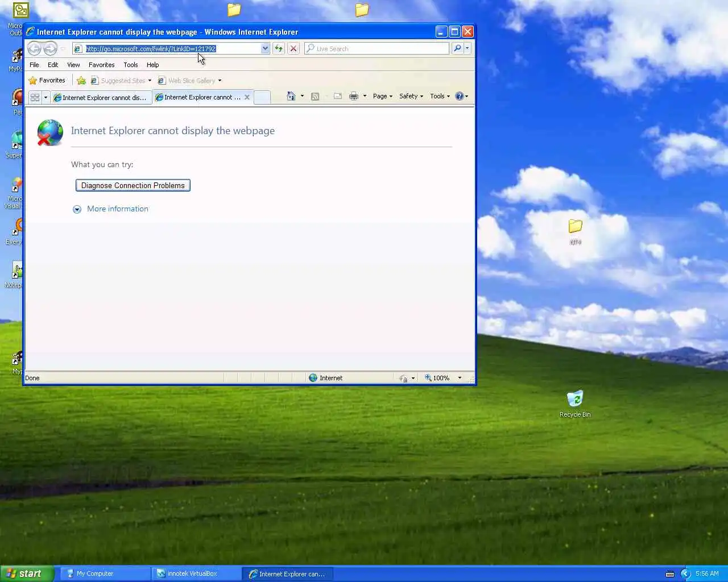Select the folder icon above Recycle Bin

tap(575, 231)
